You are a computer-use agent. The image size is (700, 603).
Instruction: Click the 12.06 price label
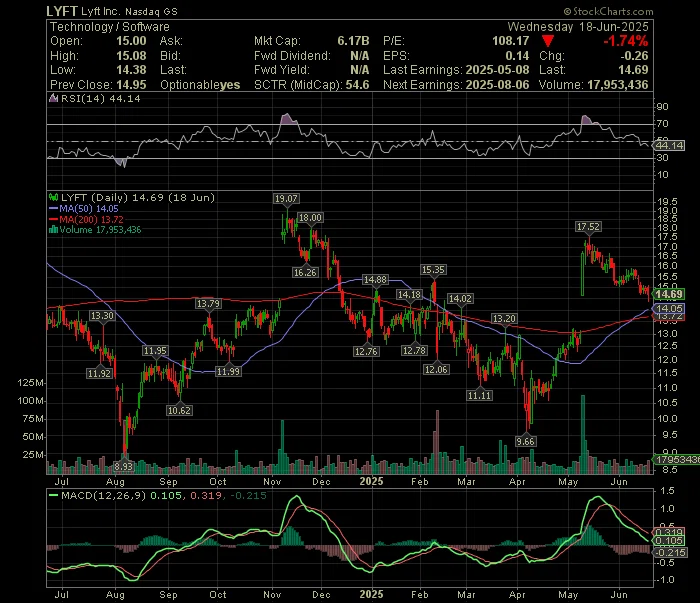[436, 370]
